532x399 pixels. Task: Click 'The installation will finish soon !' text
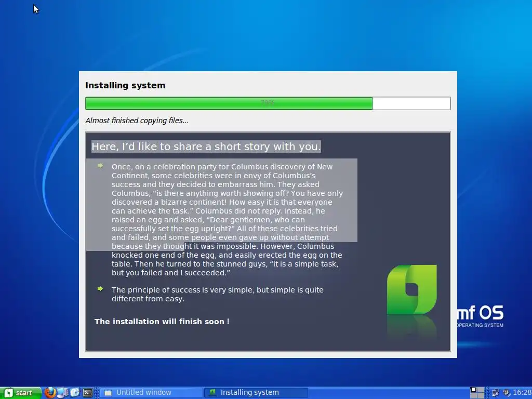pyautogui.click(x=162, y=322)
